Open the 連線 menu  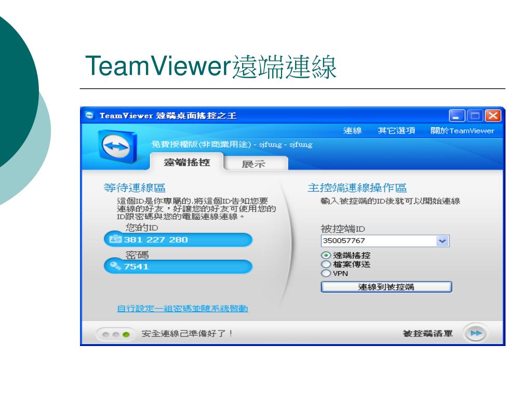352,130
